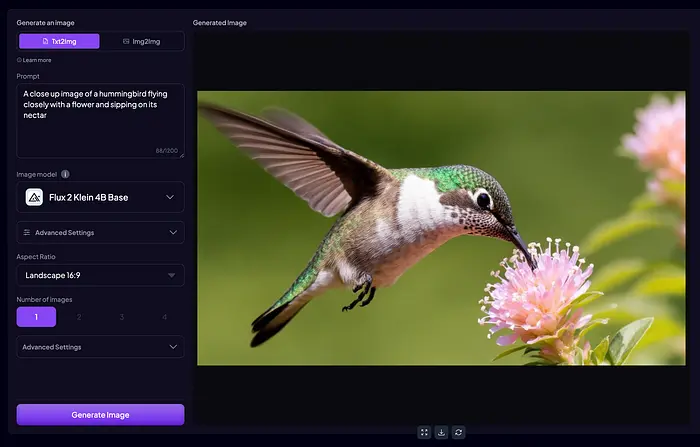
Task: Click the sliders icon beside Advanced Settings
Action: [x=27, y=233]
